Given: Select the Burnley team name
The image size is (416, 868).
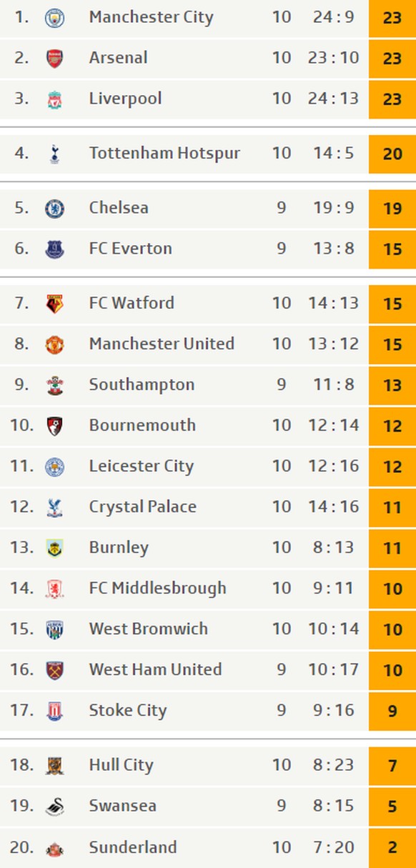Looking at the screenshot, I should click(119, 548).
